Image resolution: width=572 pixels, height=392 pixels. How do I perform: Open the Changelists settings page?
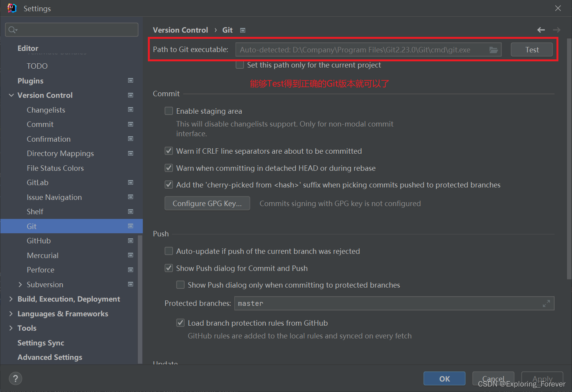tap(46, 110)
